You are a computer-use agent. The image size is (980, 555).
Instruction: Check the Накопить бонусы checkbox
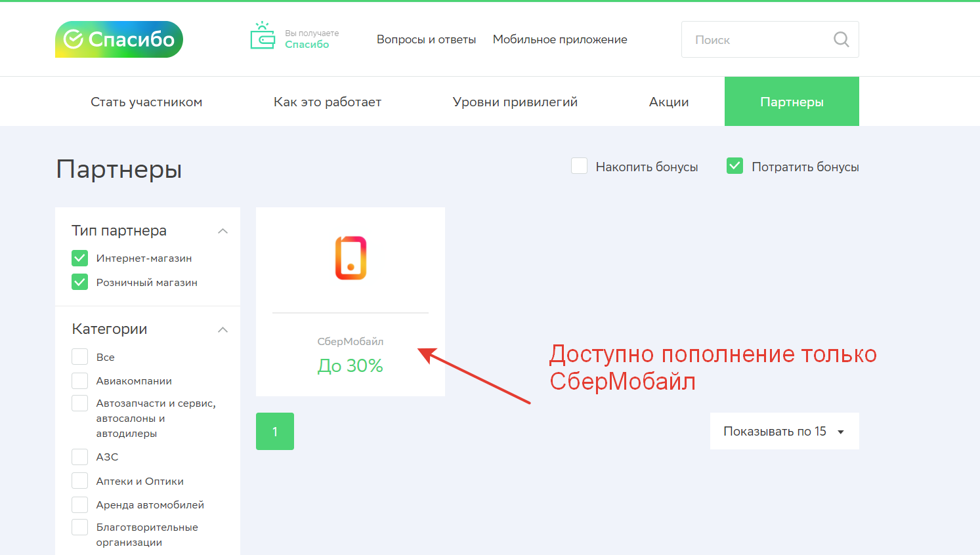click(x=579, y=166)
